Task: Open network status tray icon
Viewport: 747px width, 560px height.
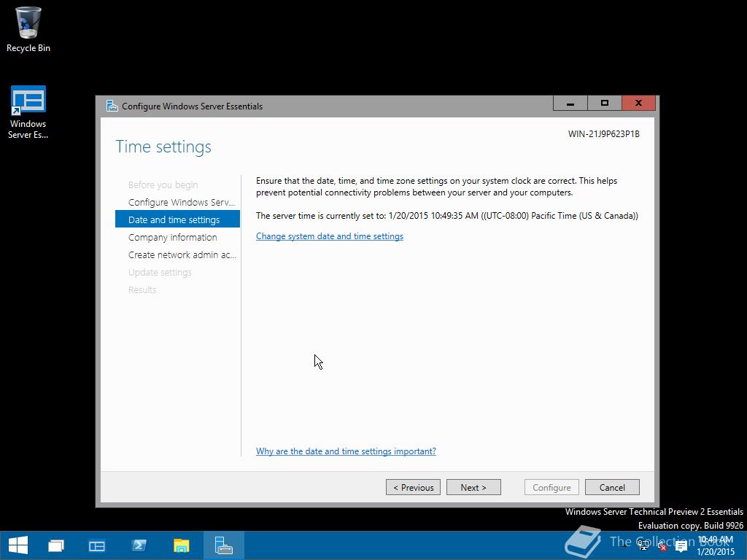Action: point(643,545)
